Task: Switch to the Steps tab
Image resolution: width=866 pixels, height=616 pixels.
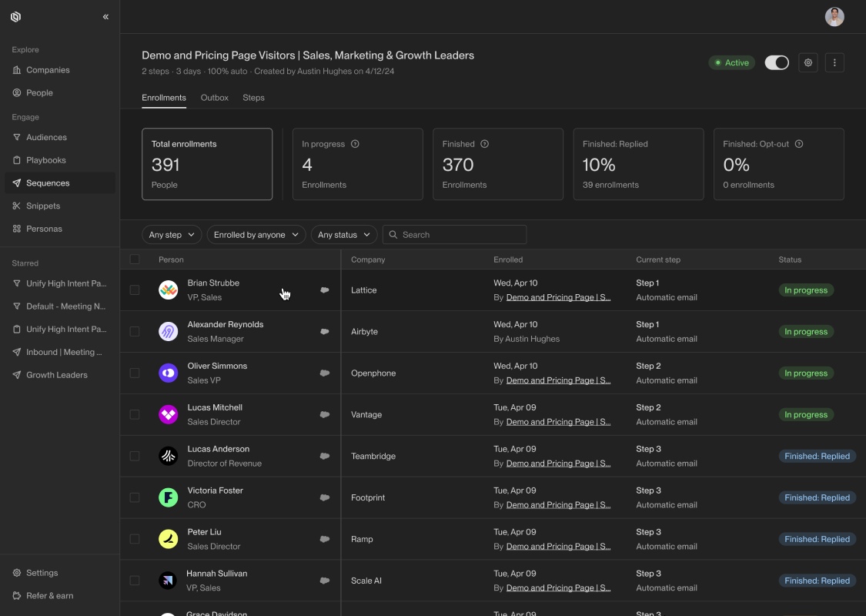Action: [x=253, y=98]
